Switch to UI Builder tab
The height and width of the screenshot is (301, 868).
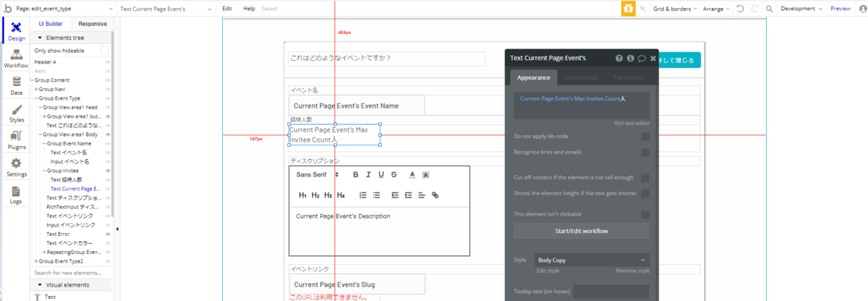(x=51, y=24)
